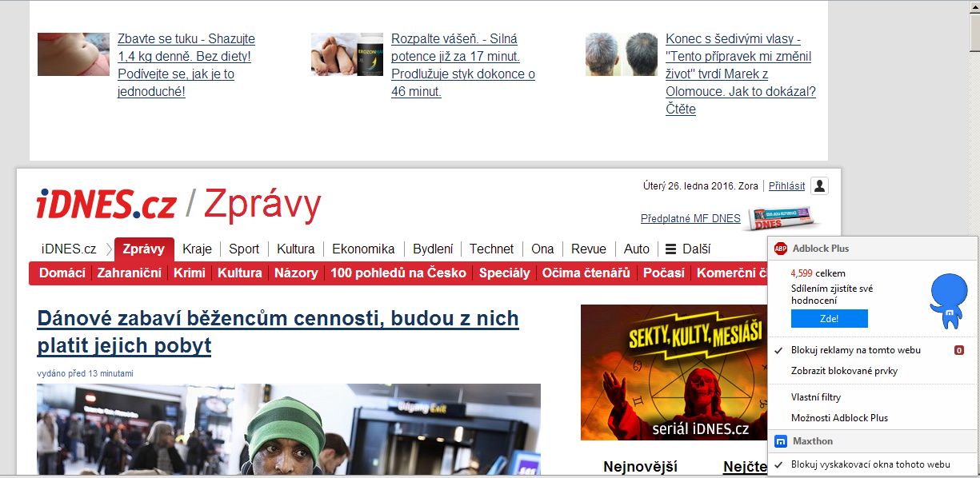This screenshot has height=478, width=980.
Task: Open Možnosti Adblock Plus
Action: tap(839, 418)
